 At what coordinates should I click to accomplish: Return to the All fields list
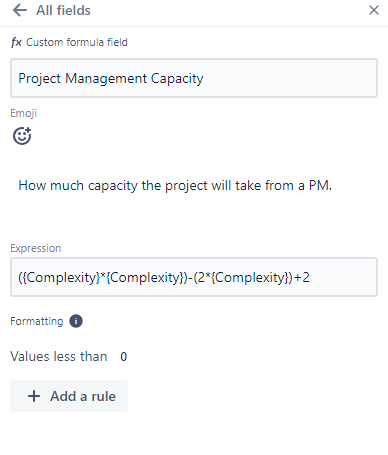click(63, 10)
